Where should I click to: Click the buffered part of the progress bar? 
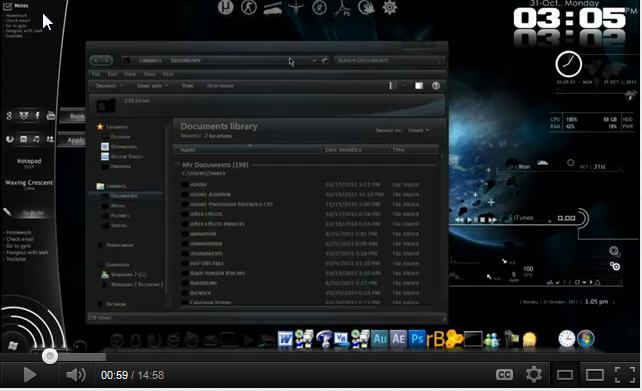pos(82,357)
